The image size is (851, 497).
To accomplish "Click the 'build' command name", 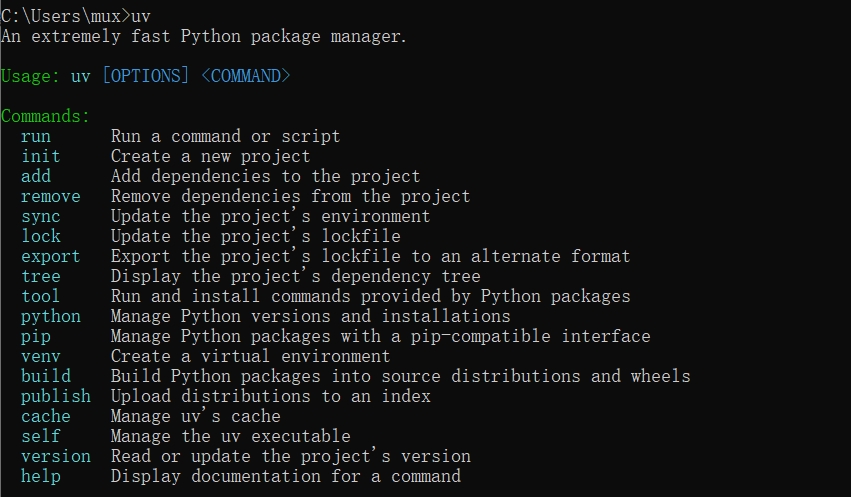I will 46,376.
